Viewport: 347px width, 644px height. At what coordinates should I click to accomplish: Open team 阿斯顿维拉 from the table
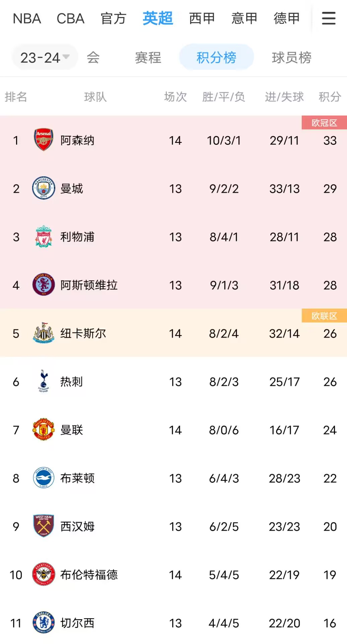point(89,285)
